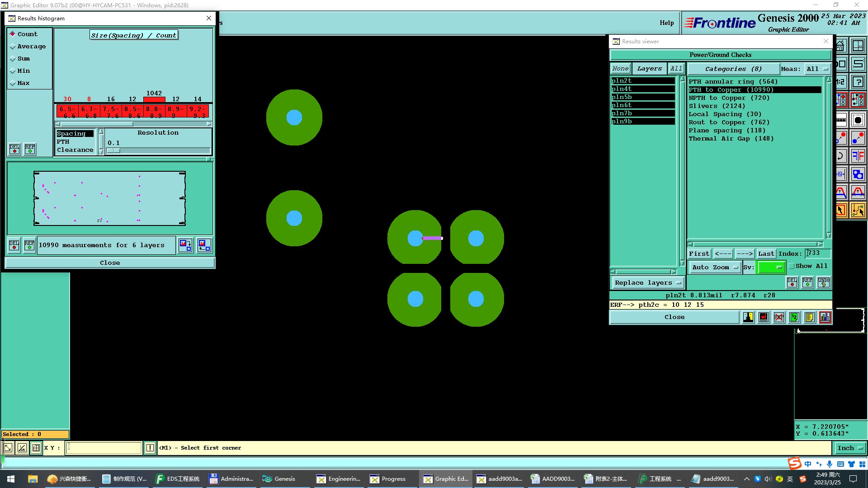The height and width of the screenshot is (488, 868).
Task: Click the yellow notes icon in Results viewer
Action: (x=810, y=317)
